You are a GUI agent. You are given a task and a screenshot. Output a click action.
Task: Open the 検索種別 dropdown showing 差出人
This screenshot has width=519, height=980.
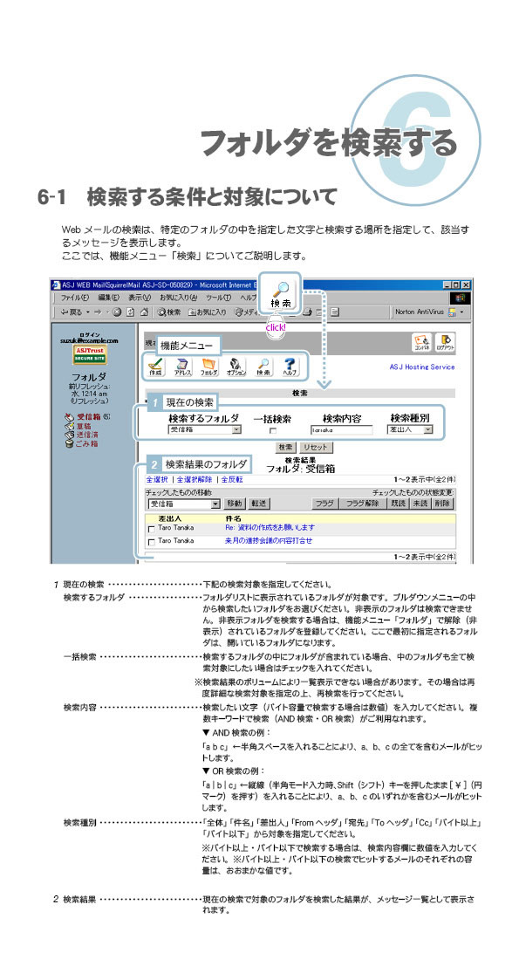pyautogui.click(x=410, y=430)
